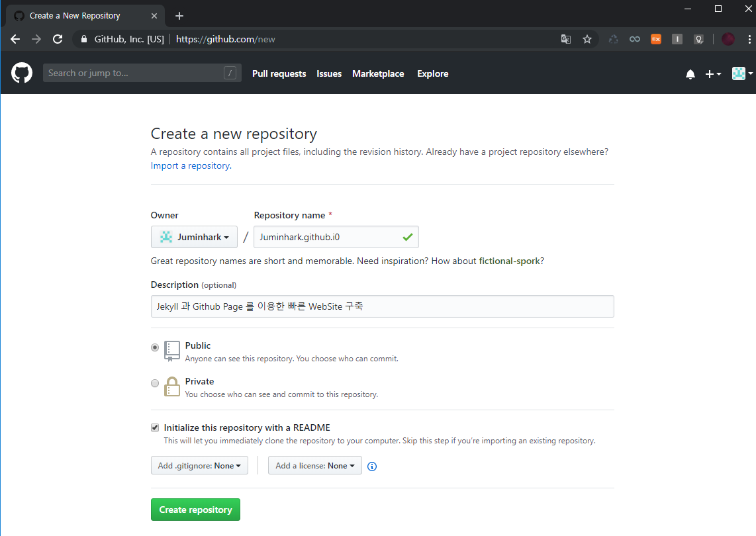
Task: Uncheck Initialize this repository with a README
Action: click(155, 427)
